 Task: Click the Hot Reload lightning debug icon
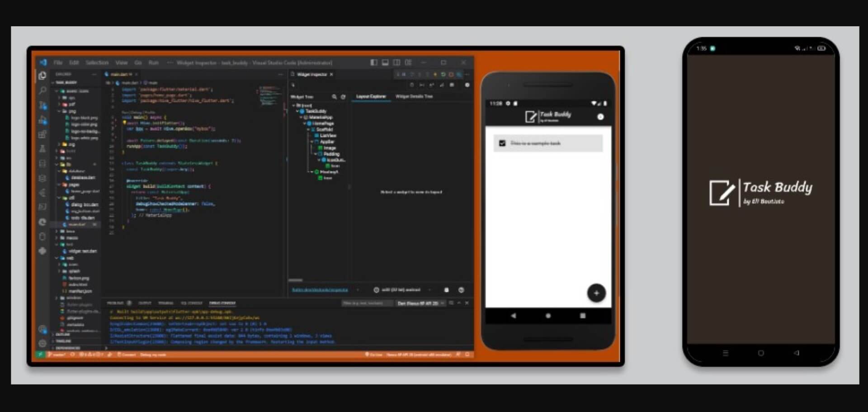click(435, 74)
